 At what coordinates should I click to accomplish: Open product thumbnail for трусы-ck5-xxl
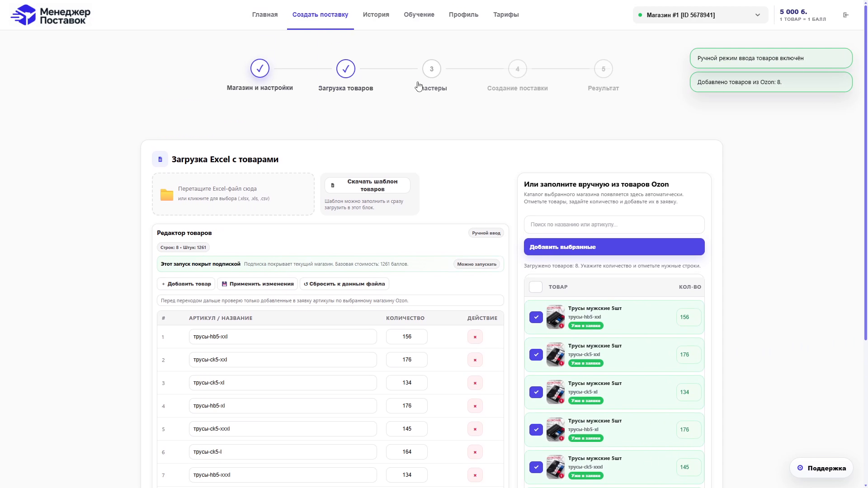pyautogui.click(x=556, y=355)
